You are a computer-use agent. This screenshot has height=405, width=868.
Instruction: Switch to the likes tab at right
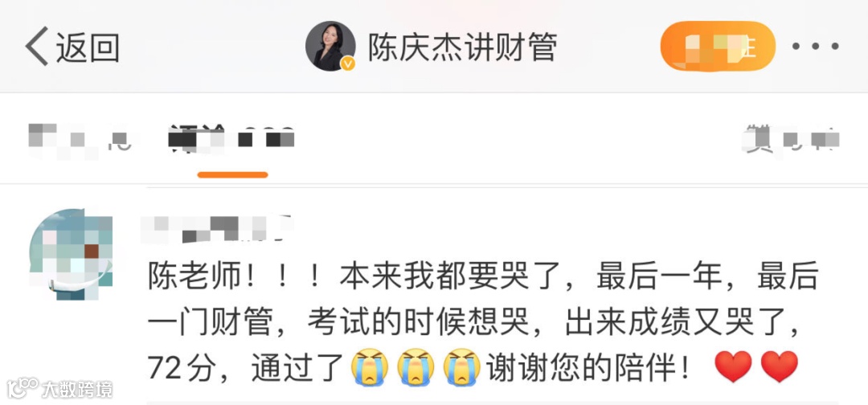[792, 139]
